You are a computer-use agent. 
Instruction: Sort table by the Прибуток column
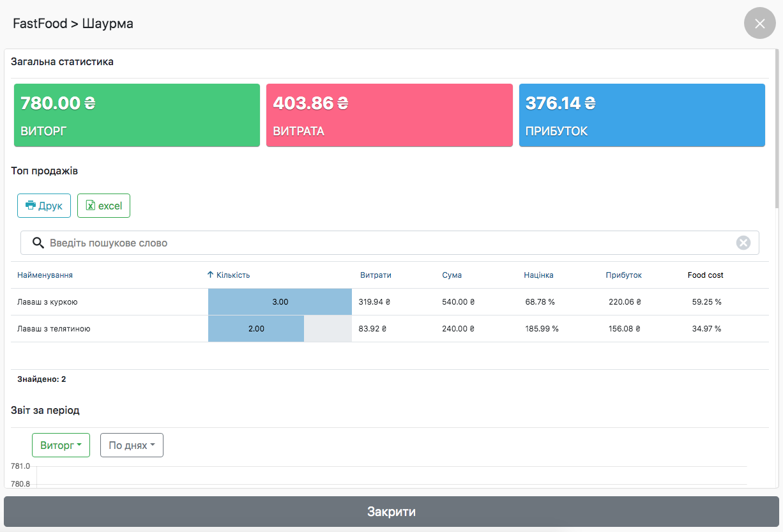(x=623, y=275)
